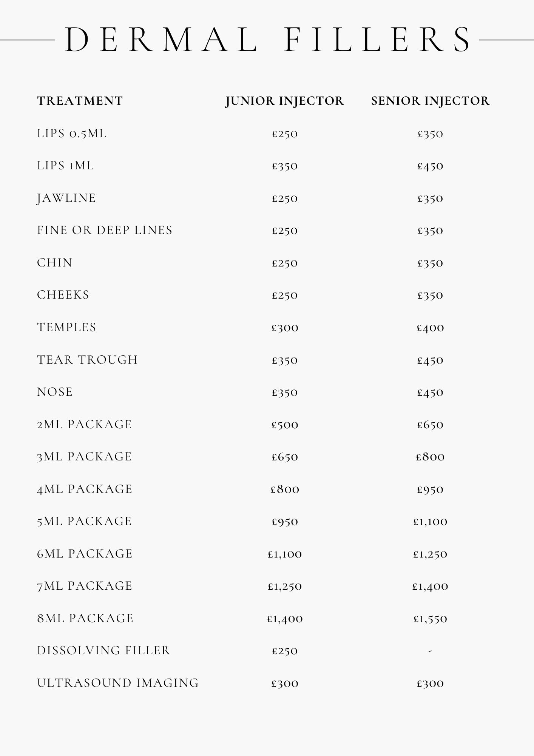
Task: Click the Junior Injector price for Chin
Action: pos(285,263)
